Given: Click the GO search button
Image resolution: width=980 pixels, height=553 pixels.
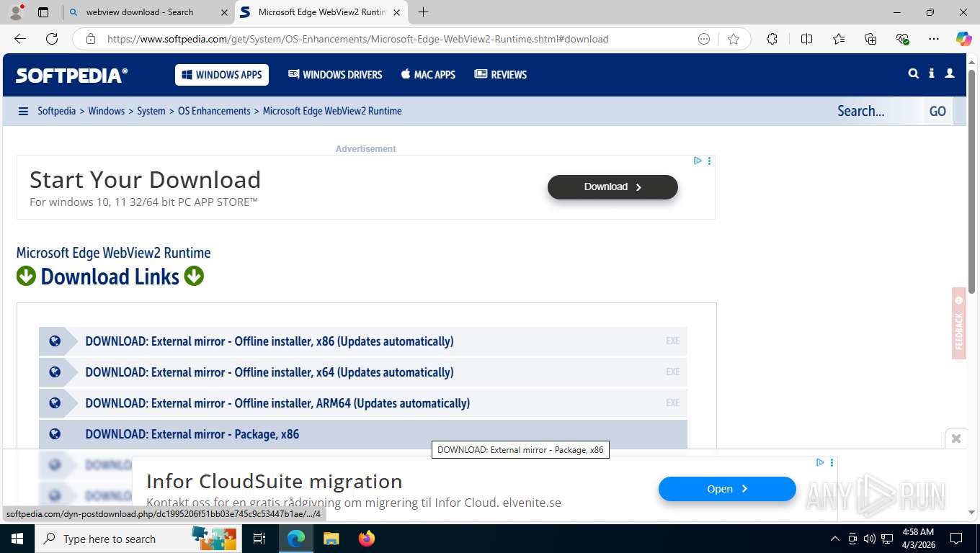Looking at the screenshot, I should (937, 111).
